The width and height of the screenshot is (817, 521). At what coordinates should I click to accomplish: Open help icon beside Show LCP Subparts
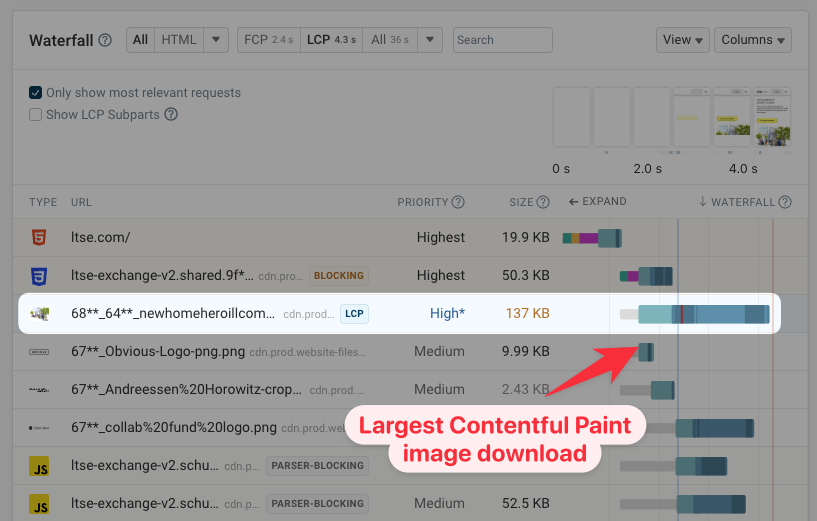[x=171, y=114]
